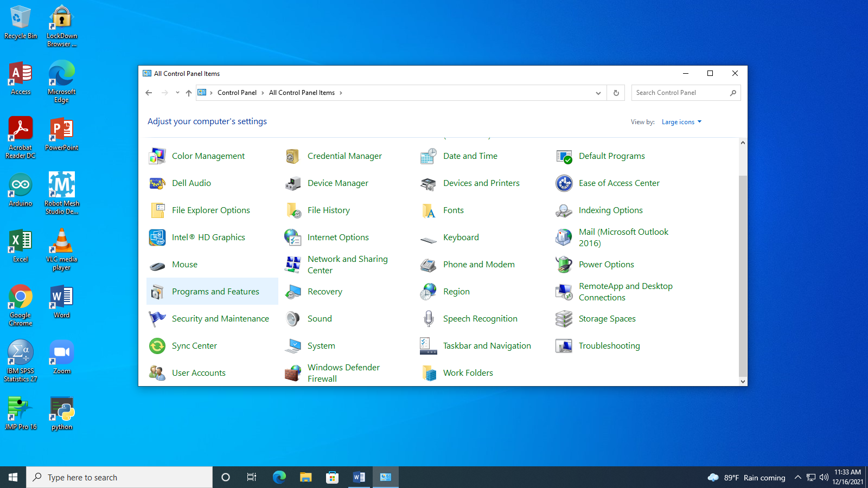Open the Ease of Access Center icon
Viewport: 868px width, 488px height.
coord(564,183)
